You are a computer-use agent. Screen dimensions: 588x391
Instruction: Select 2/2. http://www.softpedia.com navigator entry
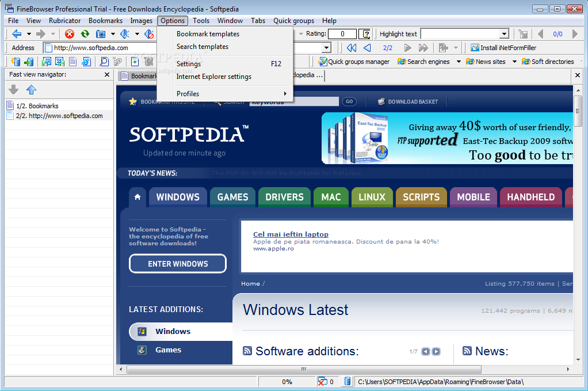point(59,116)
